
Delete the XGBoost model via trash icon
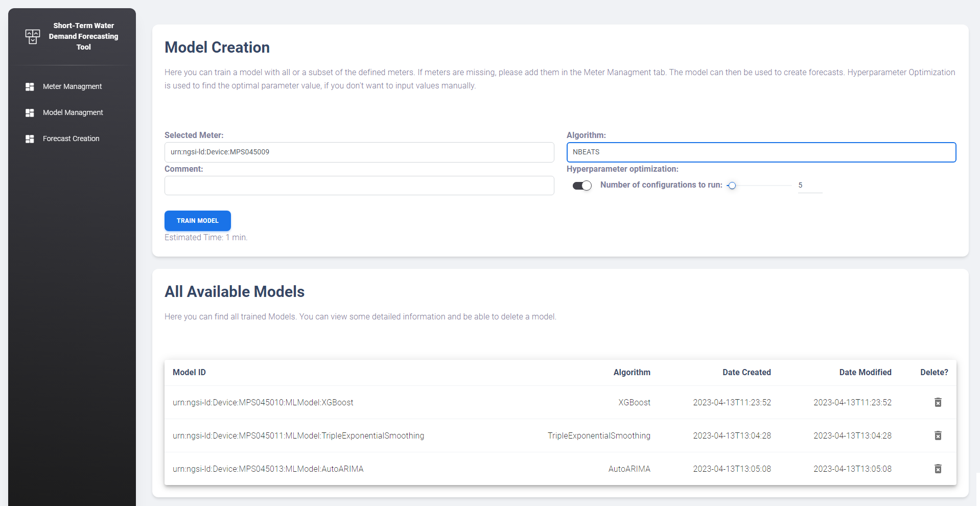coord(938,403)
